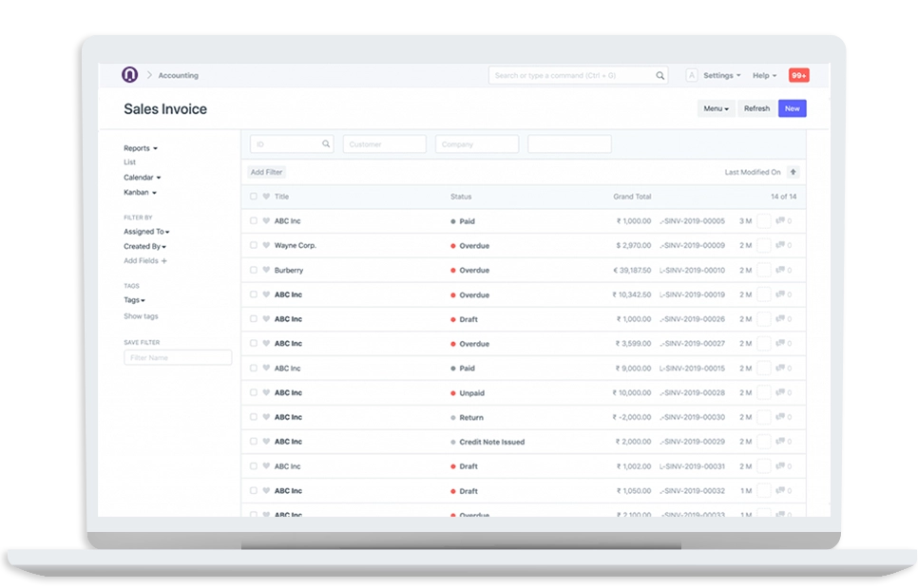Toggle the favorite heart on the first ABC Inc row
The image size is (918, 588).
pos(265,220)
